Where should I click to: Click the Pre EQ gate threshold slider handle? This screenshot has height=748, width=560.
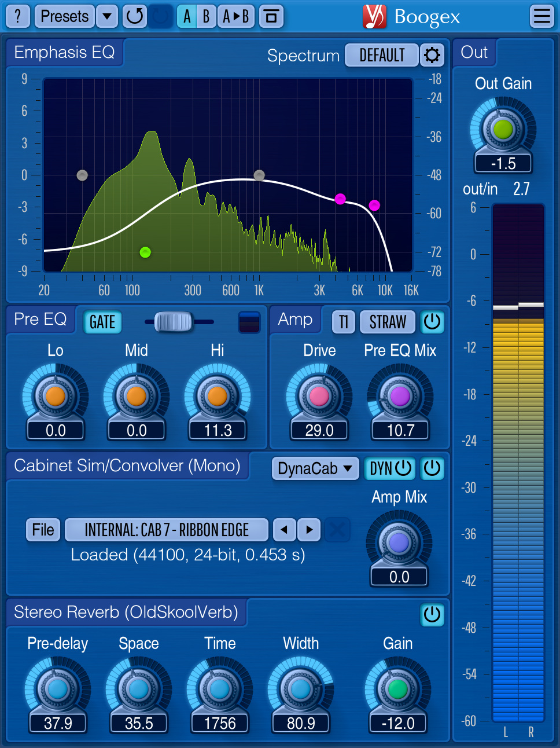174,321
